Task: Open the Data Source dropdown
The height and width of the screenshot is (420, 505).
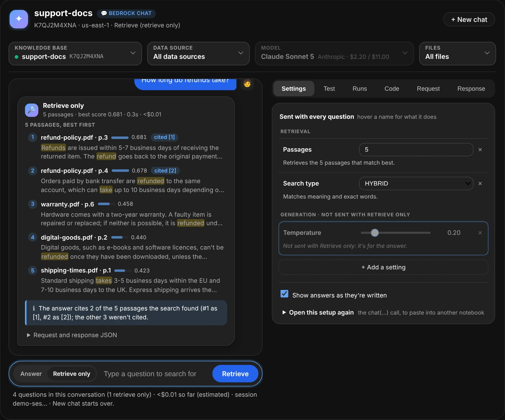Action: [198, 53]
